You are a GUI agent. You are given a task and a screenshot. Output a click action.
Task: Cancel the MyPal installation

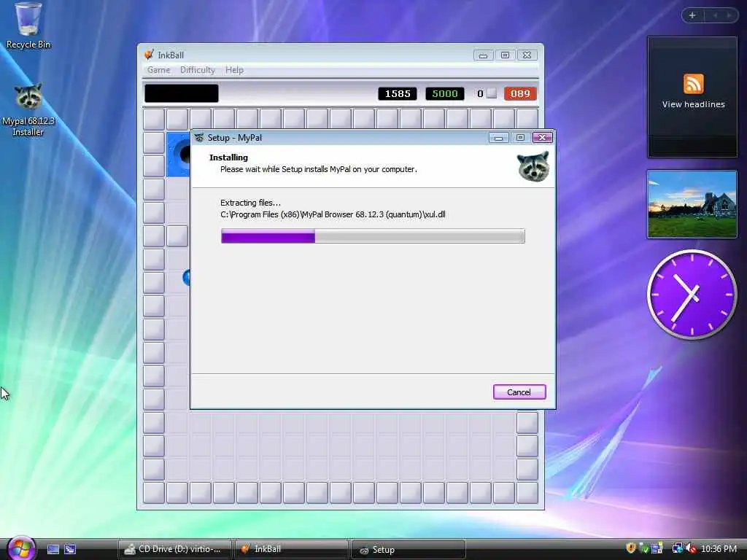tap(519, 392)
